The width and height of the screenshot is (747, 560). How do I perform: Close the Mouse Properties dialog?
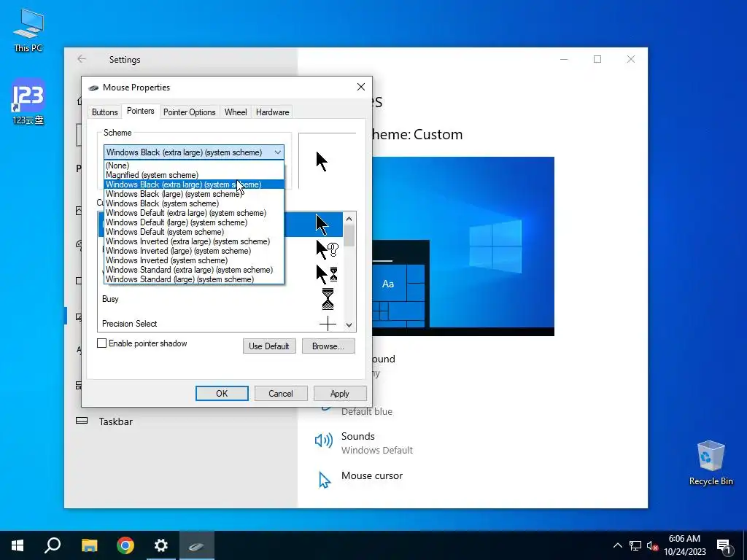coord(361,87)
